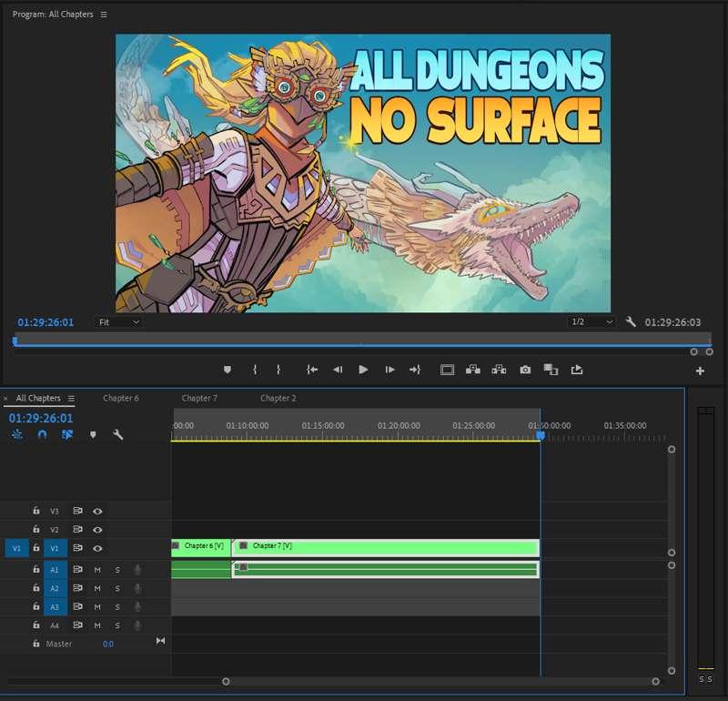Open the Fit zoom level dropdown
The width and height of the screenshot is (728, 701).
[118, 322]
